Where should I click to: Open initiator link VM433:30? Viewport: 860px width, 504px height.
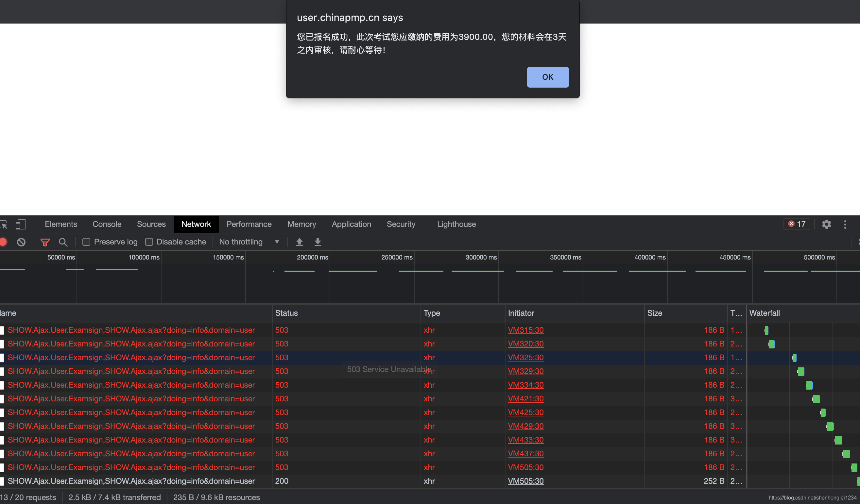pyautogui.click(x=525, y=440)
